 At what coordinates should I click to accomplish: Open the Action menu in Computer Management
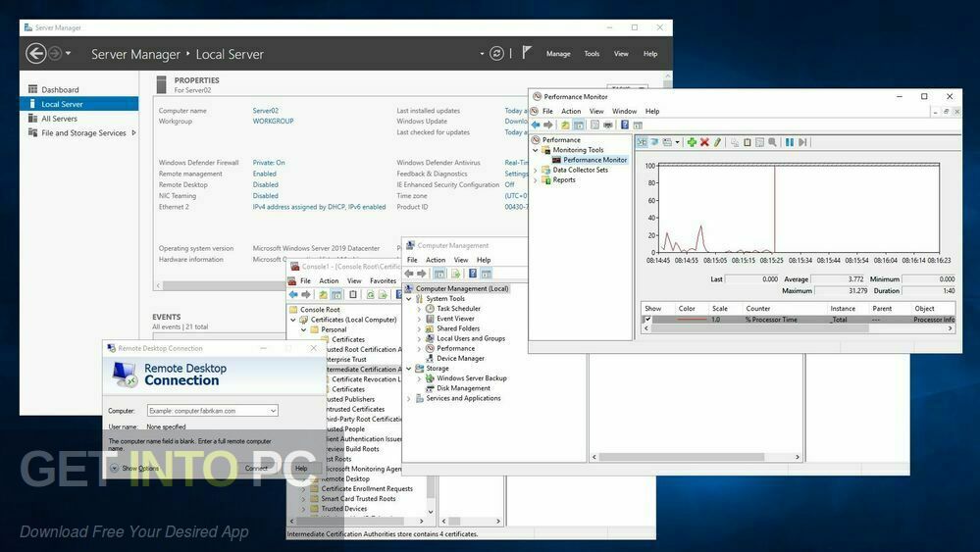[x=436, y=260]
